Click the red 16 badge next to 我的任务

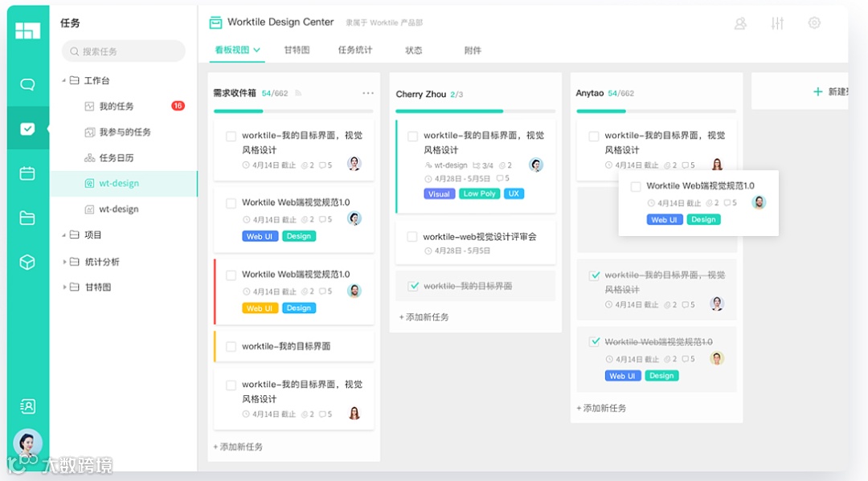pyautogui.click(x=178, y=106)
